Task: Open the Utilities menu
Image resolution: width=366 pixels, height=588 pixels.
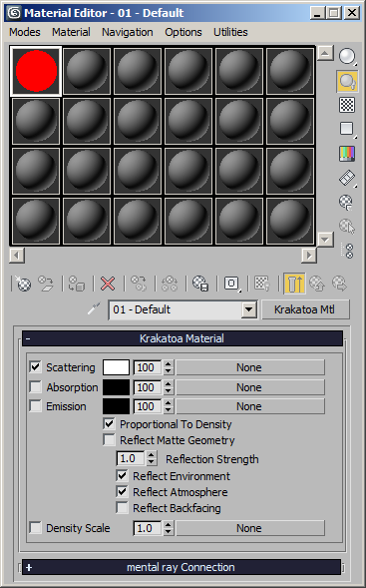Action: (230, 32)
